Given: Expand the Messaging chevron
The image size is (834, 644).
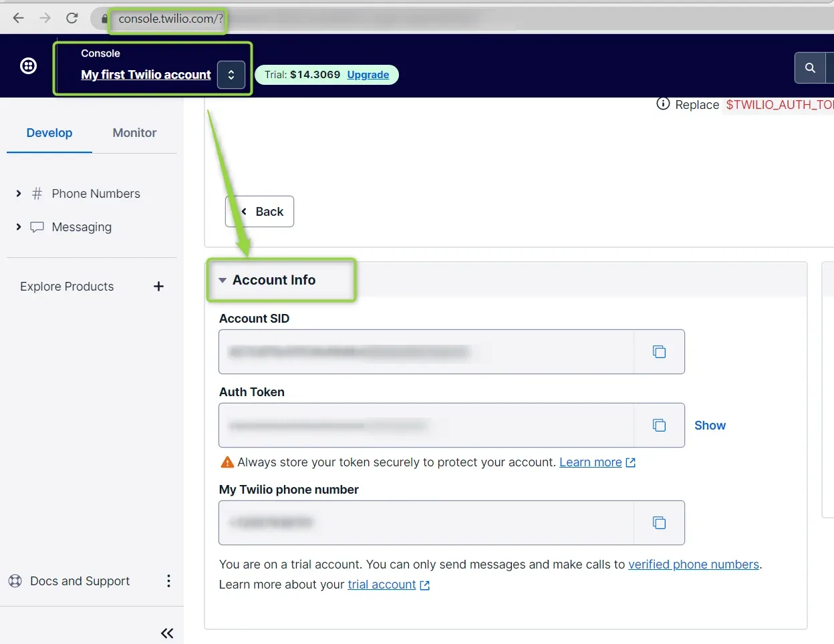Looking at the screenshot, I should pyautogui.click(x=19, y=227).
